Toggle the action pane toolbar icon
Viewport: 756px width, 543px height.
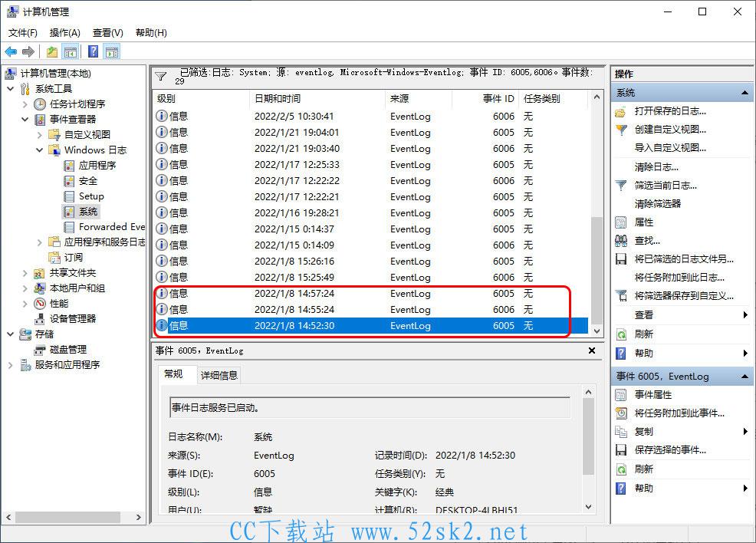pyautogui.click(x=112, y=51)
